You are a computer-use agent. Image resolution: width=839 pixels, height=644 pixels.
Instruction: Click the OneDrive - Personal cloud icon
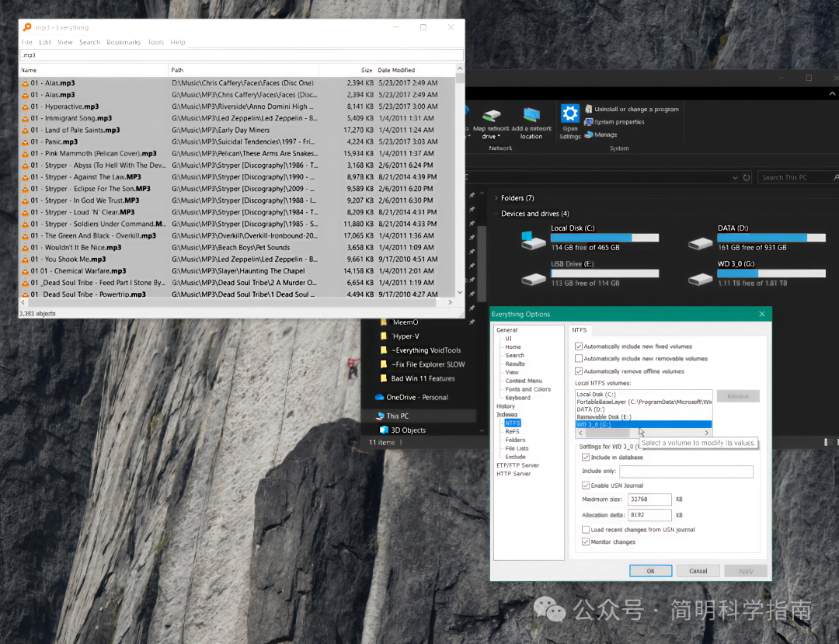pos(379,397)
